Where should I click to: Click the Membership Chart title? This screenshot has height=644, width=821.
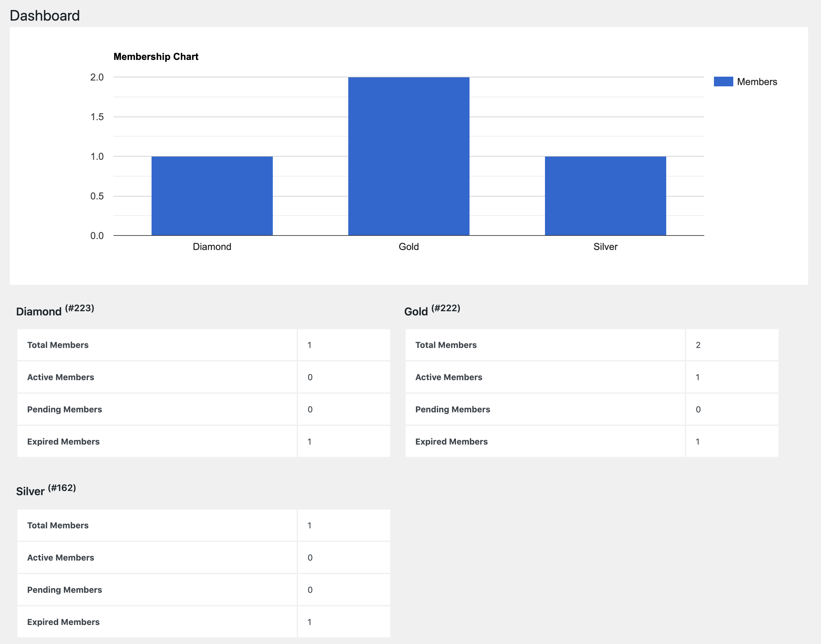pyautogui.click(x=156, y=57)
